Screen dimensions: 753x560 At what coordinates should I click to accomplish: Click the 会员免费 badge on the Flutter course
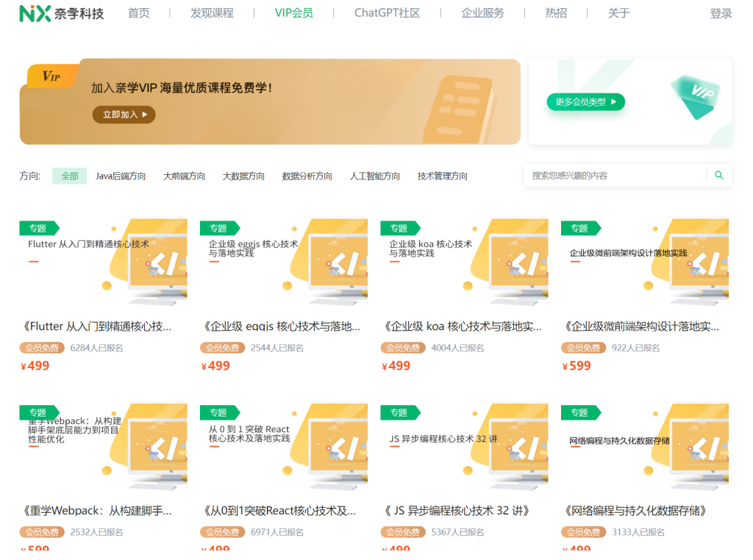pyautogui.click(x=42, y=348)
